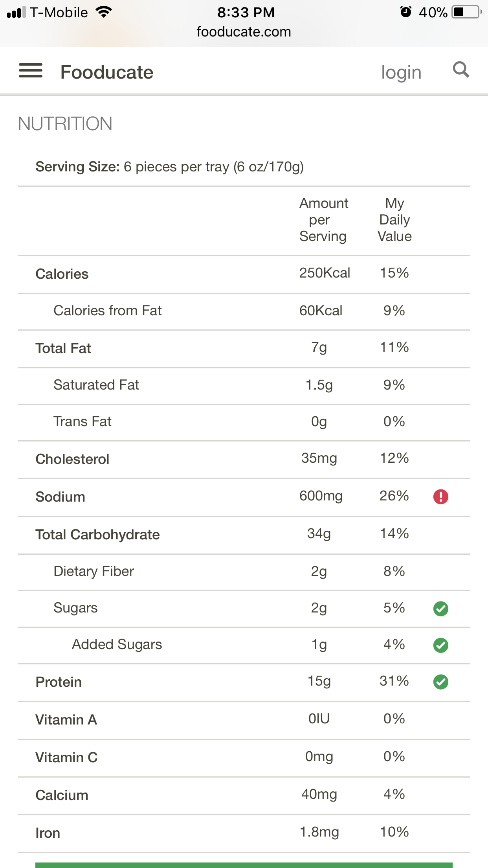Viewport: 488px width, 868px height.
Task: Tap the green bar below Iron
Action: coord(244,865)
